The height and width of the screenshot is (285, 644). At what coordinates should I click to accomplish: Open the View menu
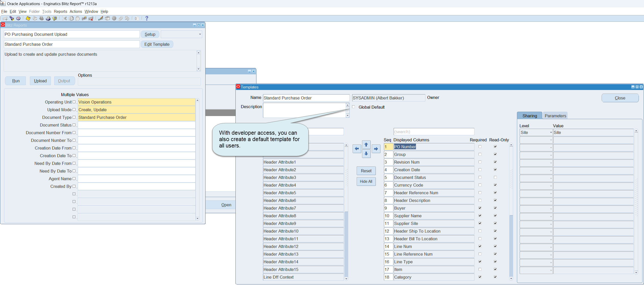[x=22, y=12]
